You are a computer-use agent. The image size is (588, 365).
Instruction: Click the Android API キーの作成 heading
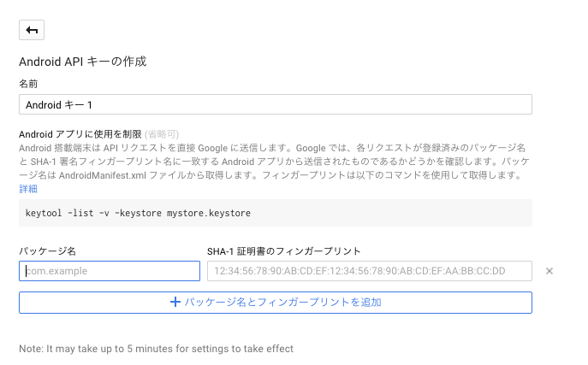(82, 62)
